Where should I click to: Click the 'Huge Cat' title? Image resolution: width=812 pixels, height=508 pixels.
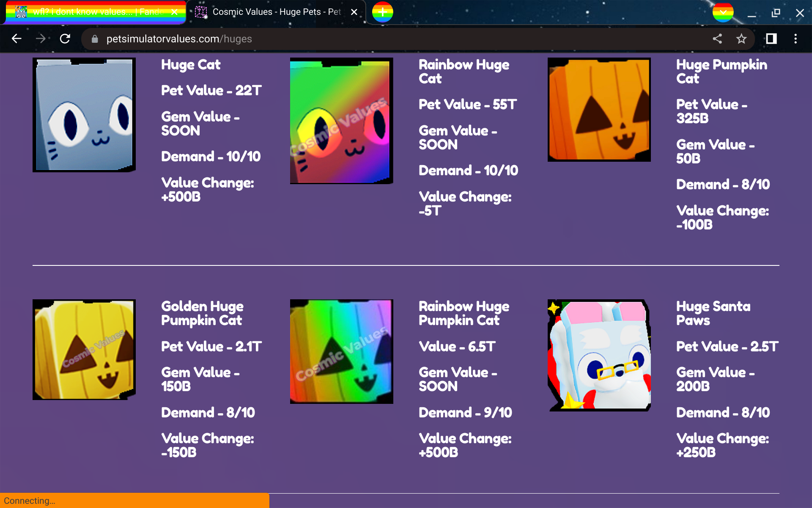(191, 65)
